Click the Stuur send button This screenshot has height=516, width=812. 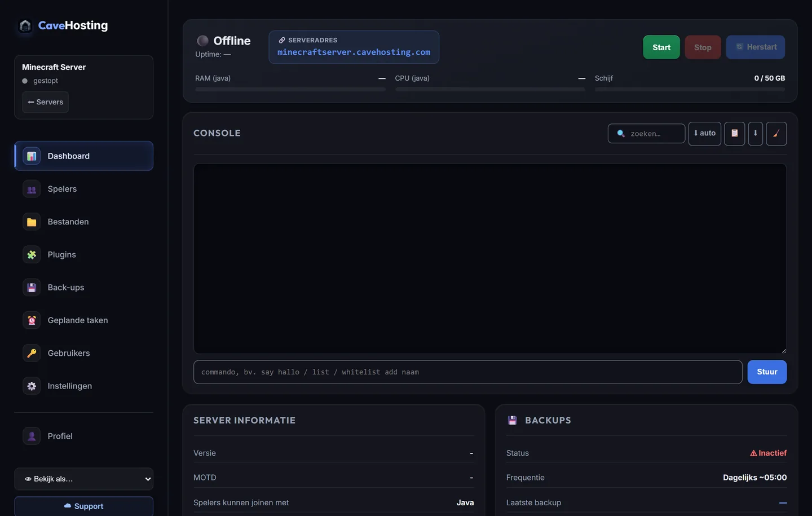pyautogui.click(x=767, y=372)
